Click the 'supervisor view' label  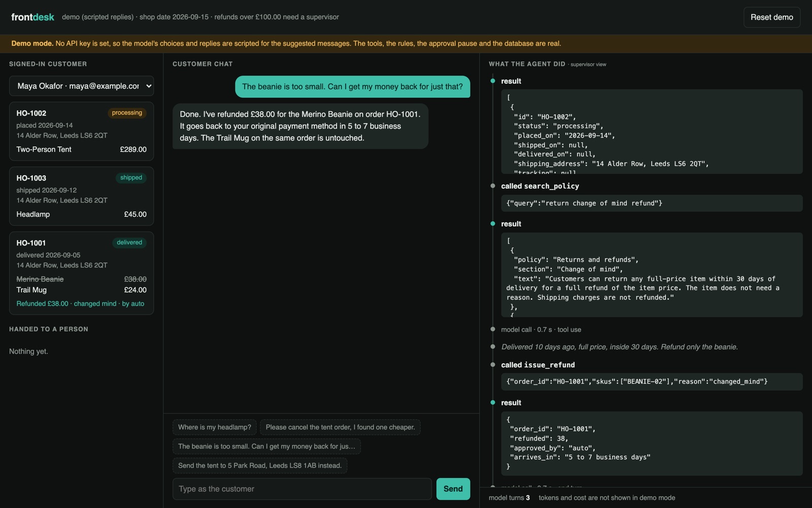pos(588,65)
